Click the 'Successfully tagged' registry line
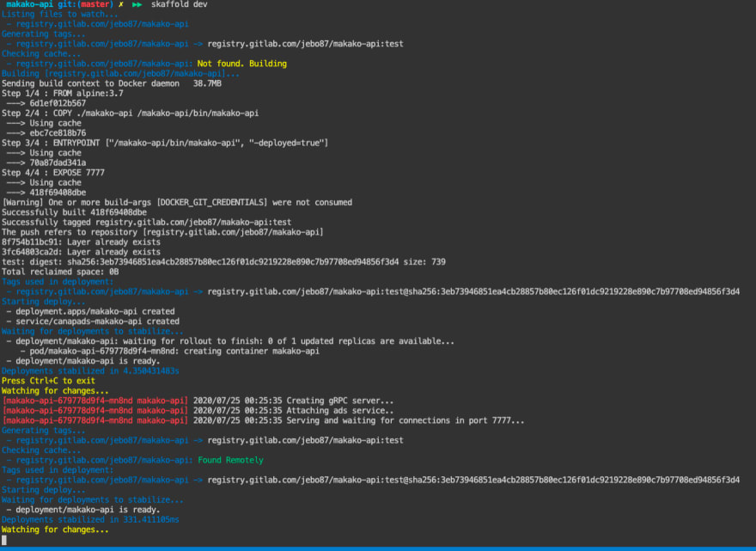This screenshot has width=756, height=551. [x=147, y=223]
